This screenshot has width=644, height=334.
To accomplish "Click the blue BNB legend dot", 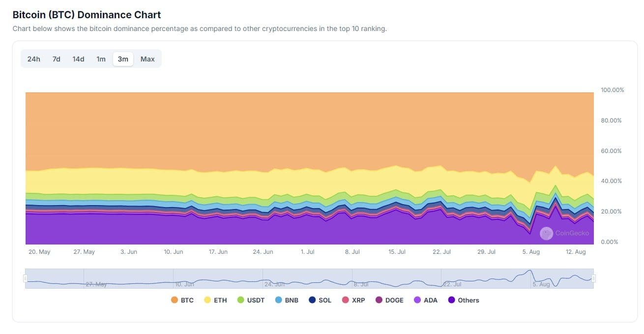I will (x=278, y=300).
